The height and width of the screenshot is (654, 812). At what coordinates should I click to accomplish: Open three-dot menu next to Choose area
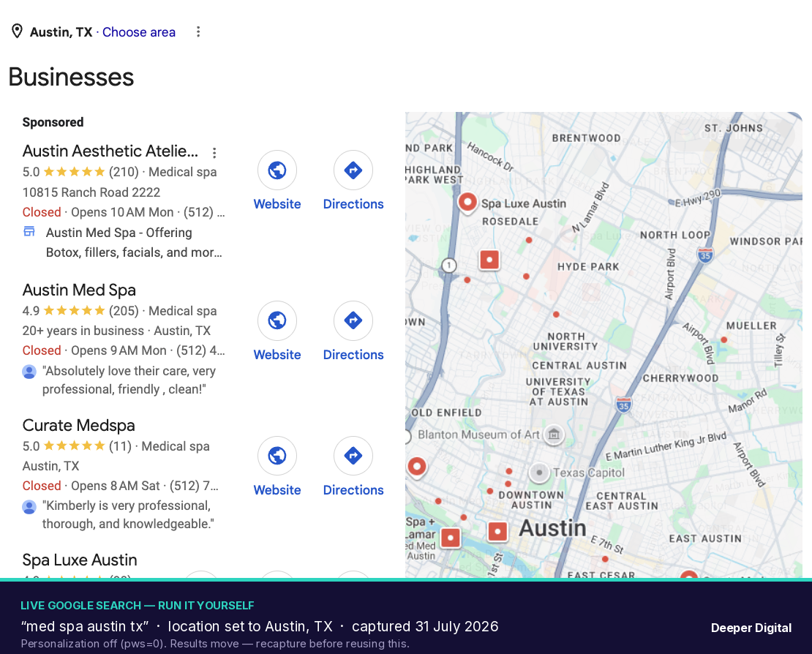tap(198, 32)
